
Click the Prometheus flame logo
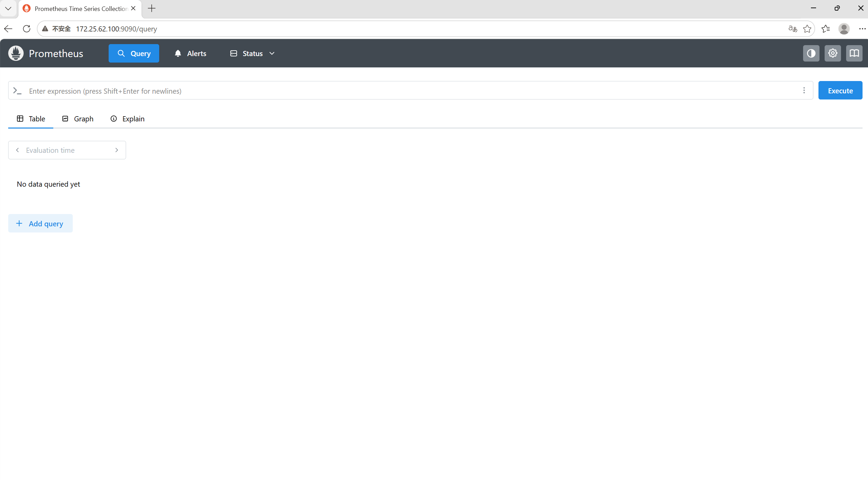coord(16,53)
